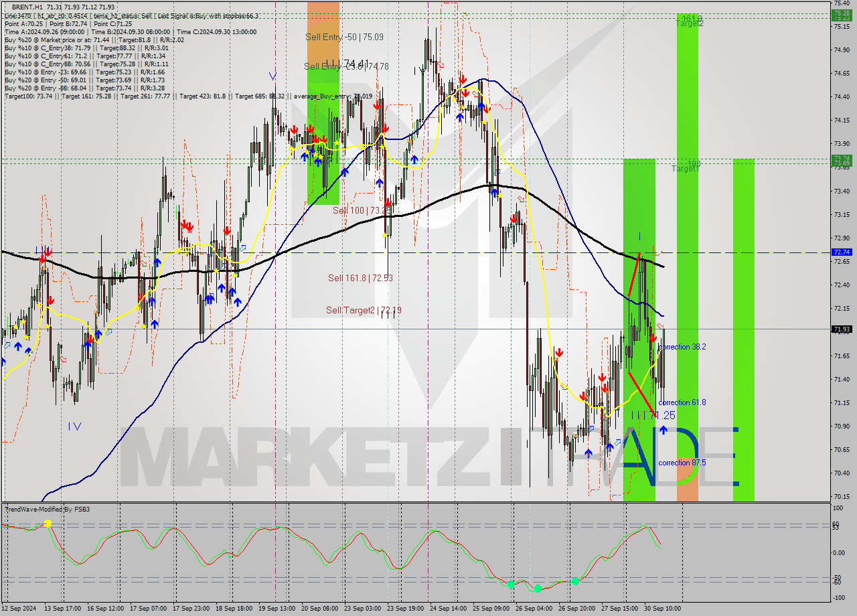Image resolution: width=857 pixels, height=616 pixels.
Task: Click the blue up arrow under 'correction 61.8'
Action: (664, 430)
